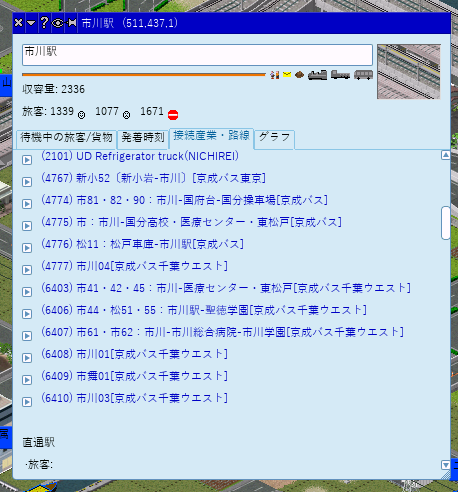Viewport: 458px width, 492px height.
Task: Click the 収容量: 2336 capacity text
Action: [x=54, y=89]
